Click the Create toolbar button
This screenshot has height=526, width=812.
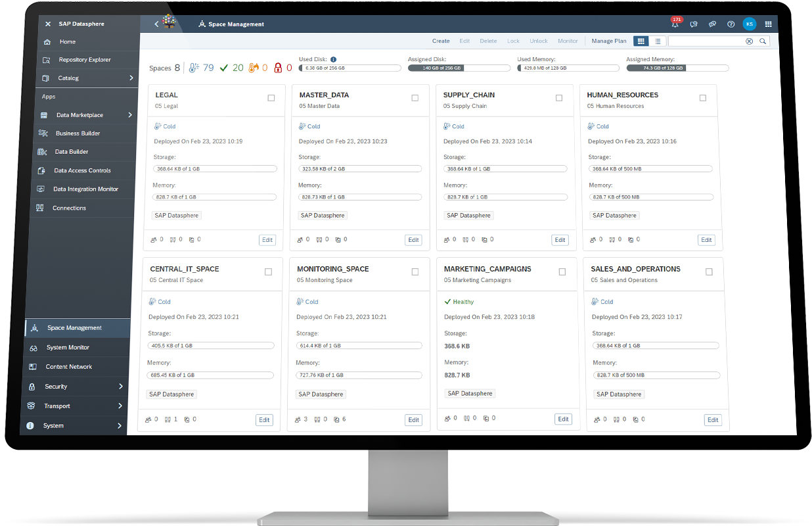click(x=441, y=41)
